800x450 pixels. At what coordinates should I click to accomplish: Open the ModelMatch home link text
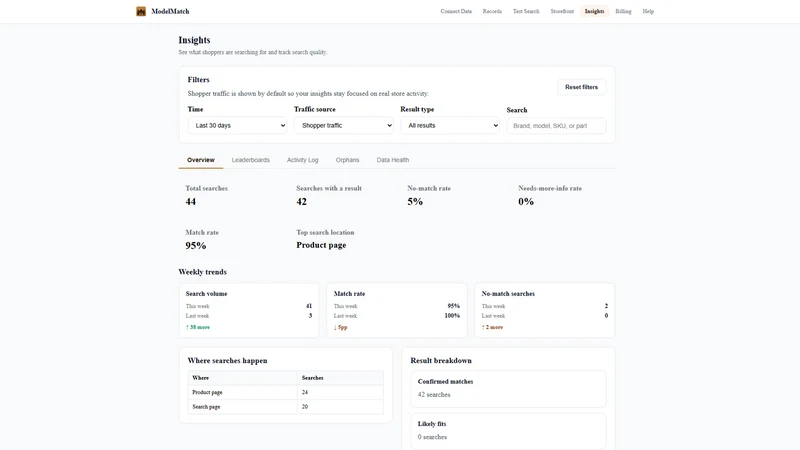(x=170, y=11)
